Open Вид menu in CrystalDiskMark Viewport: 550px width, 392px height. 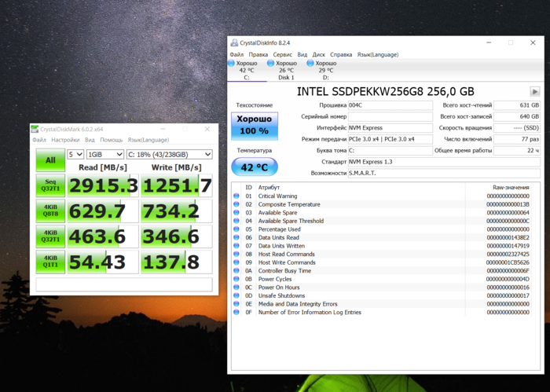pyautogui.click(x=90, y=140)
